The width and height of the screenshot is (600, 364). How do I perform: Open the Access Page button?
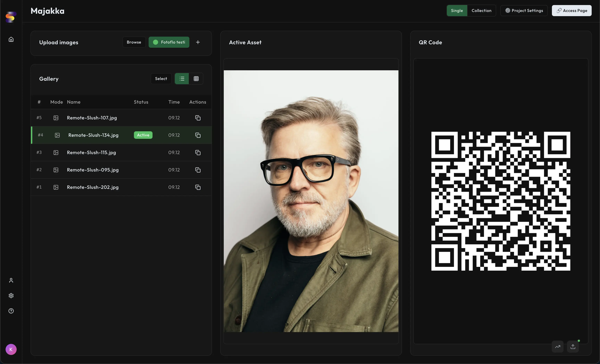[x=572, y=10]
